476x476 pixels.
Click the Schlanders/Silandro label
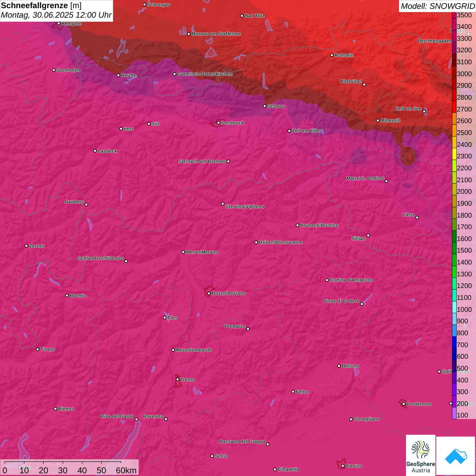tap(101, 258)
